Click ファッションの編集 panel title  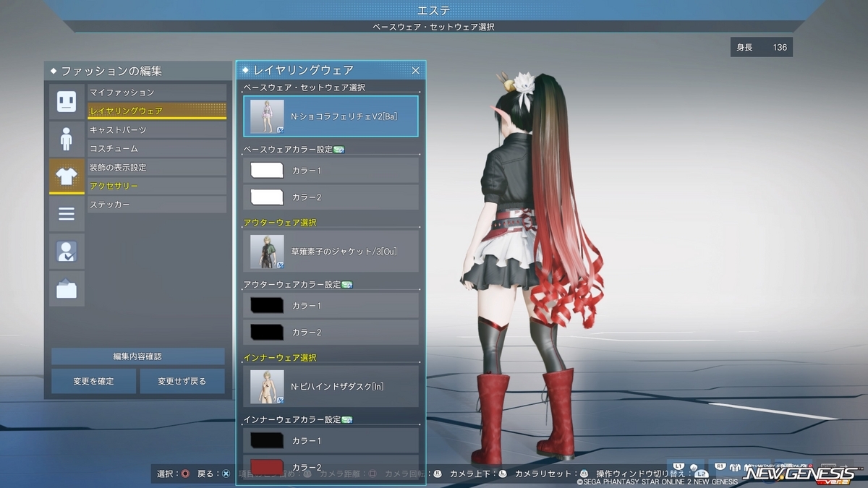(111, 71)
